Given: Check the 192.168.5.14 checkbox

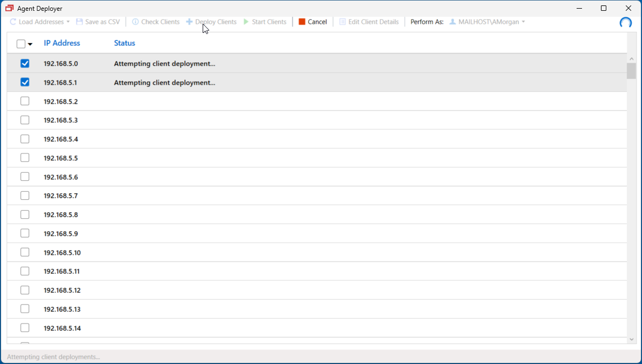Looking at the screenshot, I should [24, 328].
